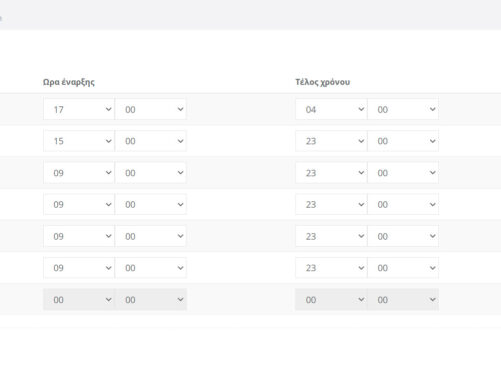The image size is (501, 374).
Task: Open the third row's end hour 23 dropdown
Action: click(331, 173)
